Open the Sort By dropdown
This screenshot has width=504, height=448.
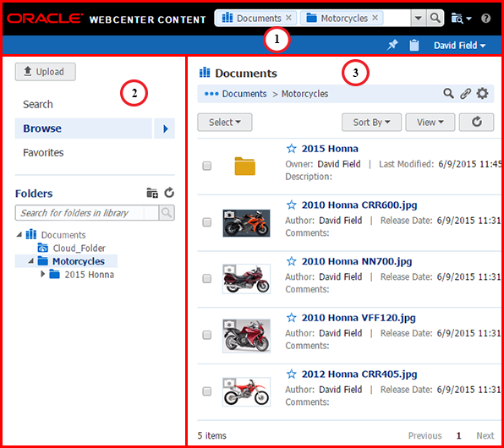click(x=371, y=122)
